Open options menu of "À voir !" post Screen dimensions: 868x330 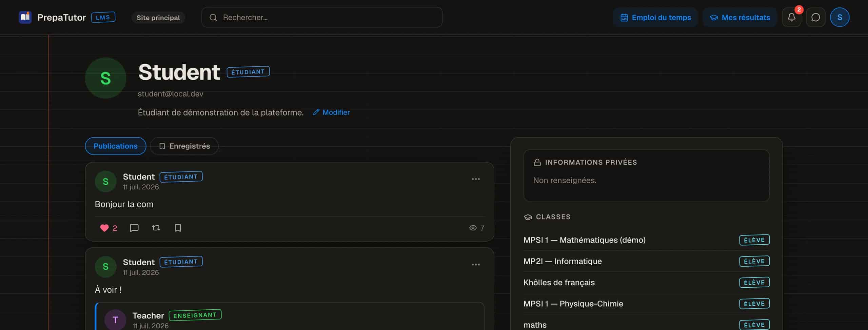pos(476,264)
